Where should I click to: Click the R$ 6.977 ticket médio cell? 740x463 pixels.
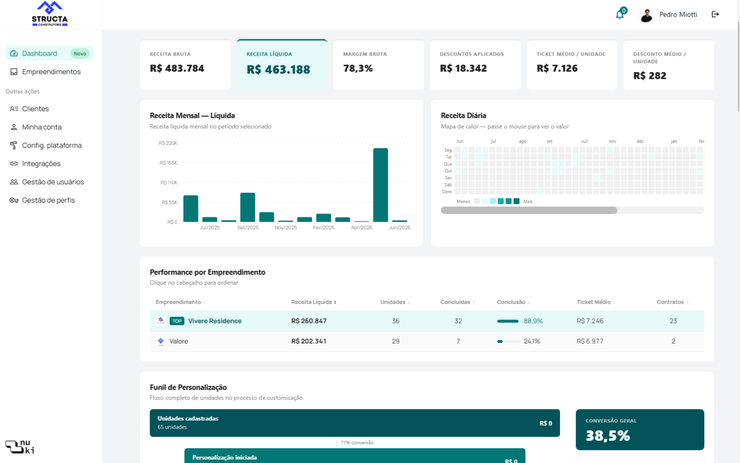590,341
